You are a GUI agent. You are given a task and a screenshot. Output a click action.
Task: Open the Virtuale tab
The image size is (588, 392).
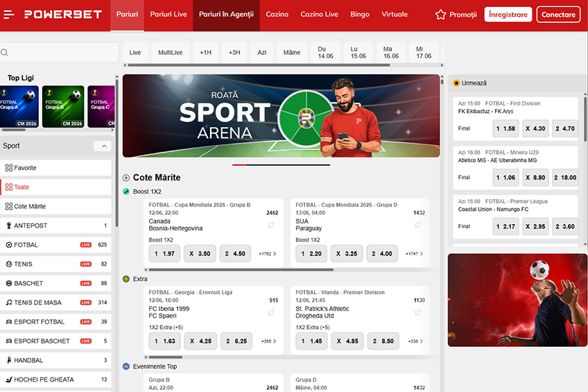tap(395, 15)
